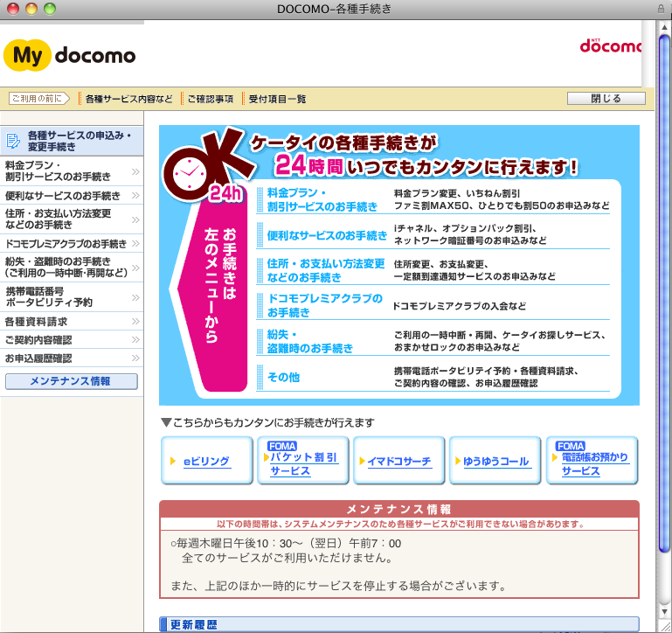Open the ゆうゆうコール link

click(x=496, y=462)
